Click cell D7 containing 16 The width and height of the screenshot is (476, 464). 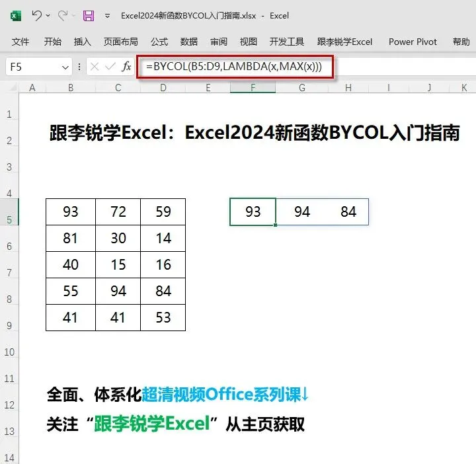pos(163,264)
